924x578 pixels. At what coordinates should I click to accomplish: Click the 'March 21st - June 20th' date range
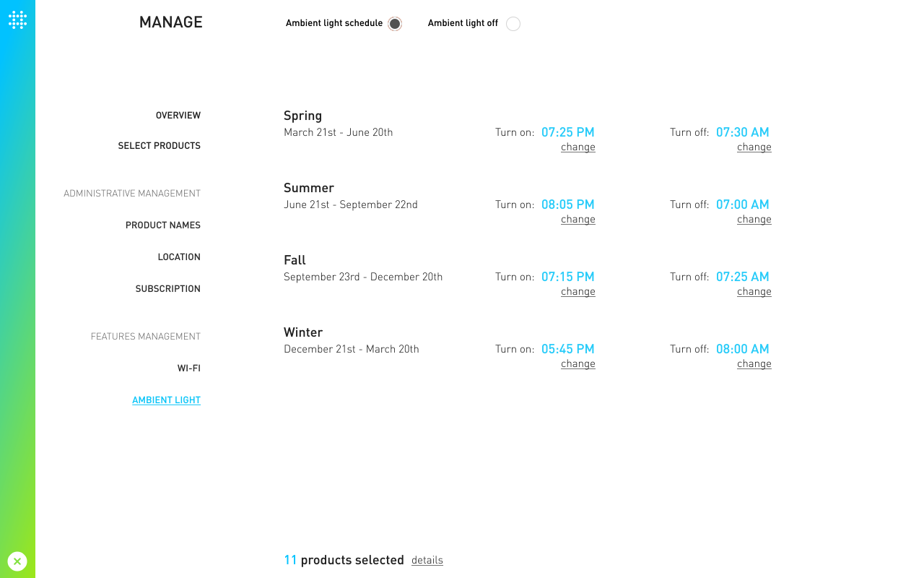339,132
